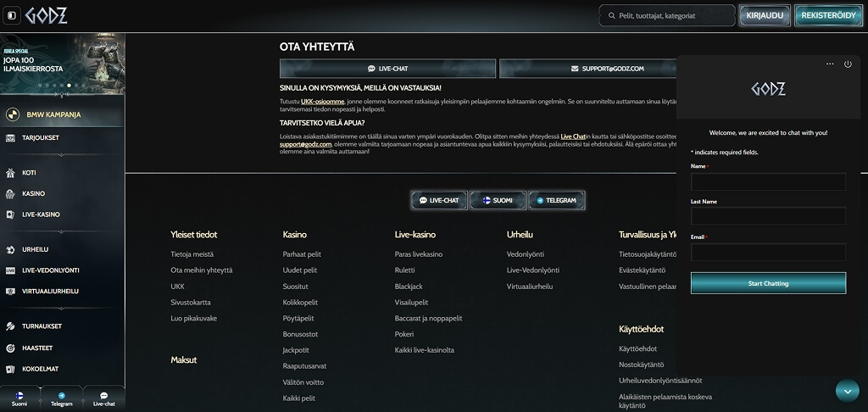Image resolution: width=868 pixels, height=412 pixels.
Task: Open the Live-kasino sidebar menu item
Action: [62, 214]
